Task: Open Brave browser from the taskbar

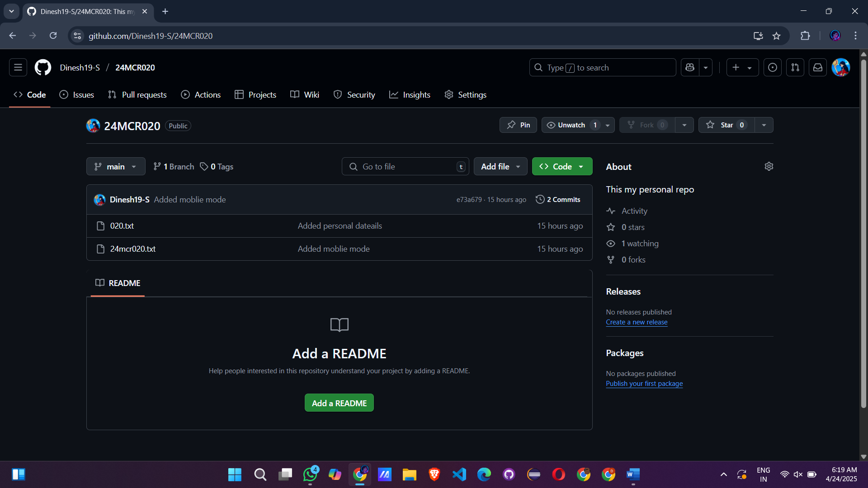Action: click(434, 474)
